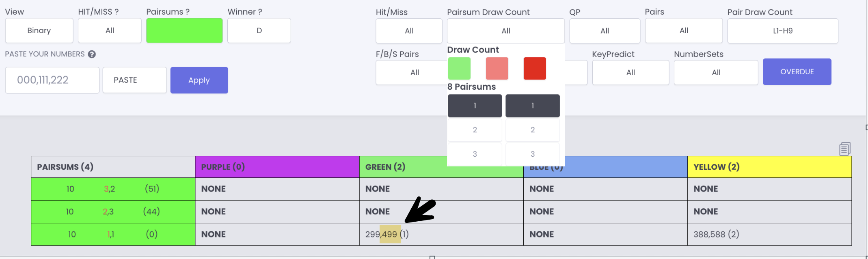Click the help icon beside Paste Your Numbers
This screenshot has width=868, height=259.
(92, 54)
